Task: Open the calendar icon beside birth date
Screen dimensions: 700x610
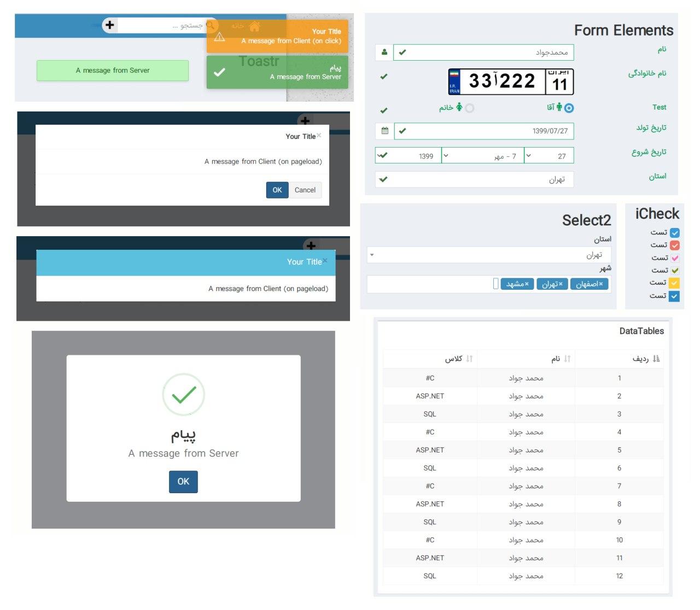Action: coord(384,131)
